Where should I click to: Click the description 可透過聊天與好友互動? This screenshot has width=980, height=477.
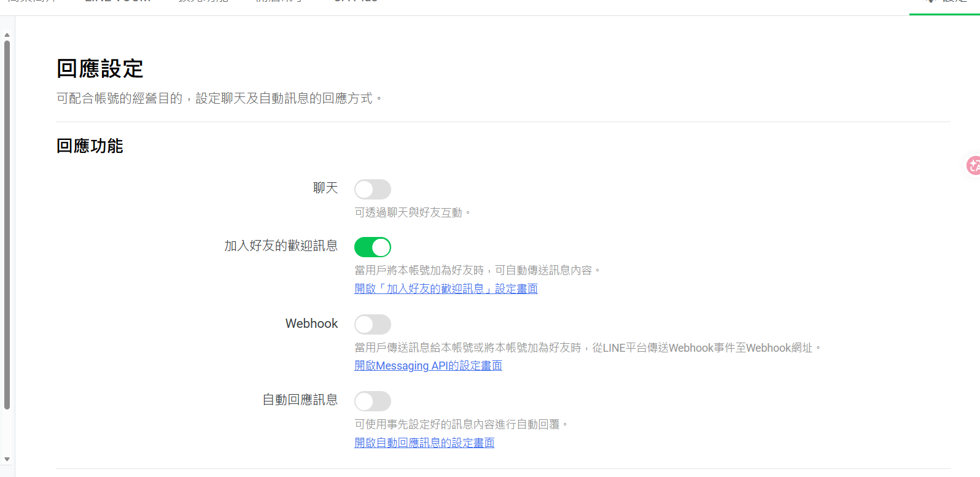pyautogui.click(x=413, y=212)
